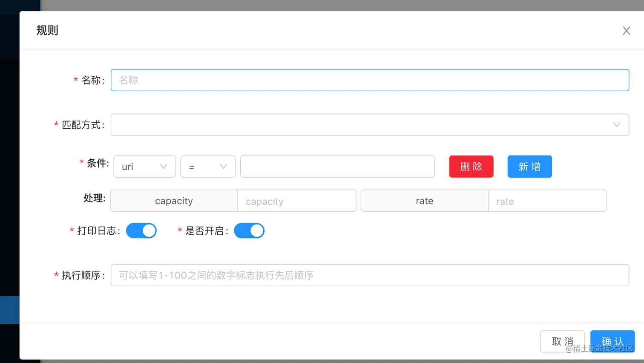Open the 匹配方式 dropdown

coord(370,125)
